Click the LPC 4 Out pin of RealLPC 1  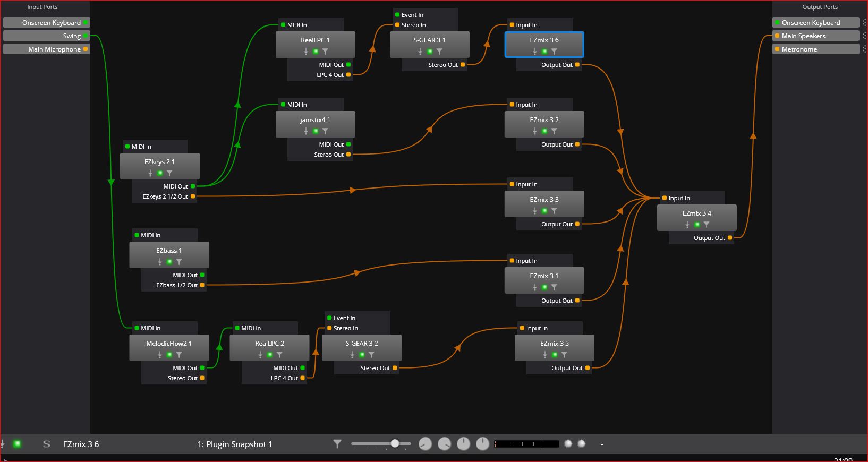[x=348, y=75]
